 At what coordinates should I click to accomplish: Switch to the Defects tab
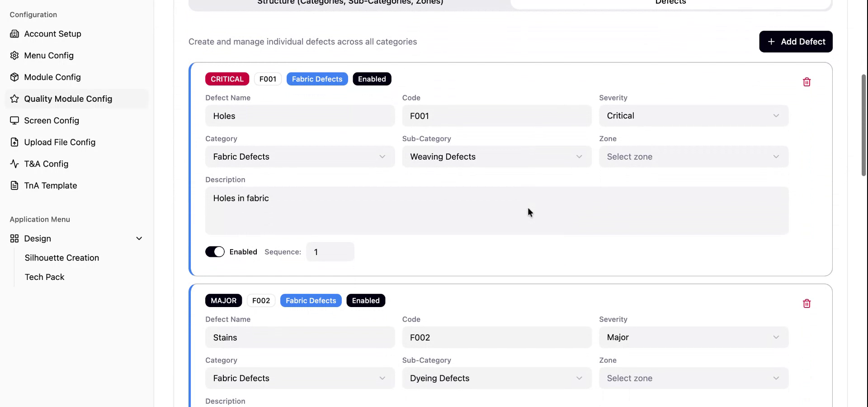(670, 4)
